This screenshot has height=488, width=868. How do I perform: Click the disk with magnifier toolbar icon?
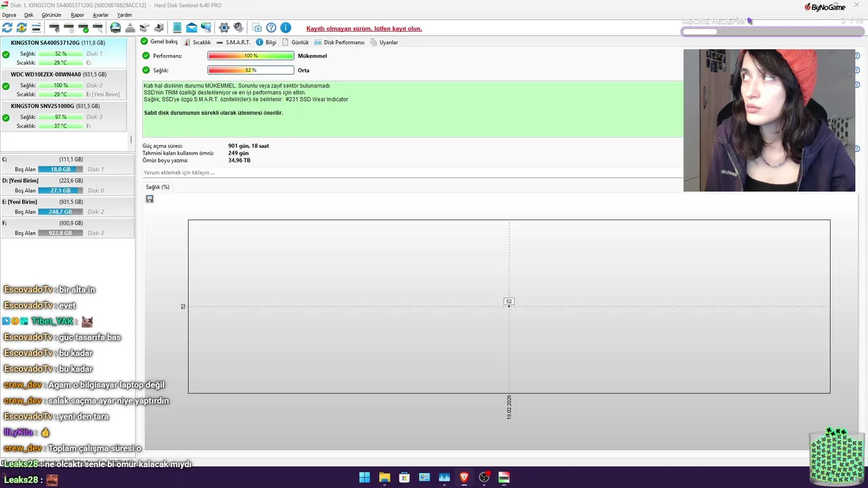[98, 28]
